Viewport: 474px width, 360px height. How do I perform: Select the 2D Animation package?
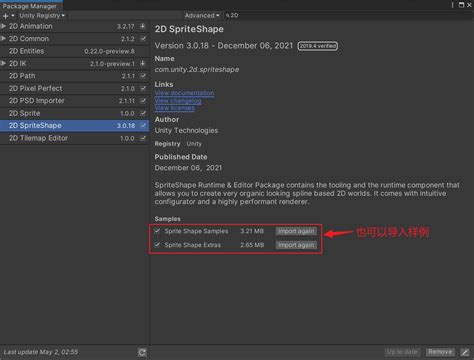74,26
